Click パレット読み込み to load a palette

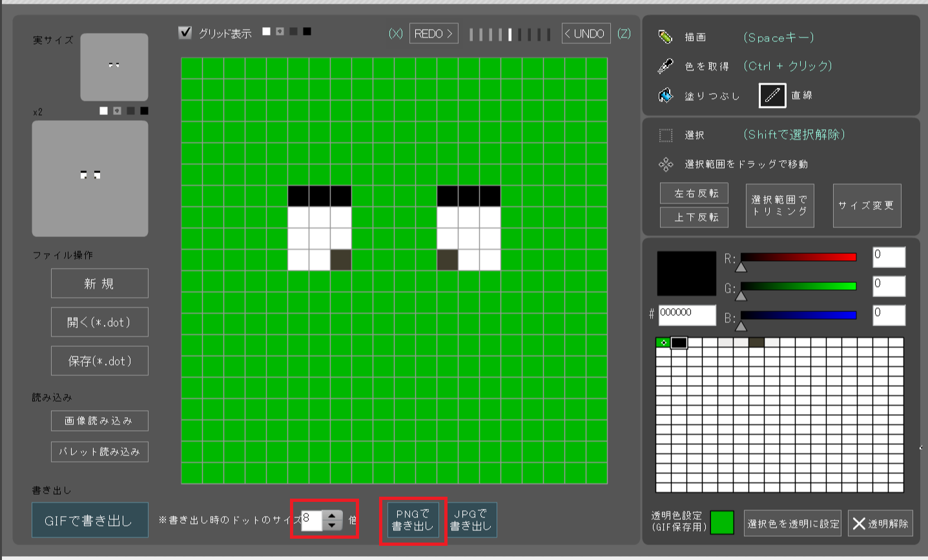pos(99,452)
